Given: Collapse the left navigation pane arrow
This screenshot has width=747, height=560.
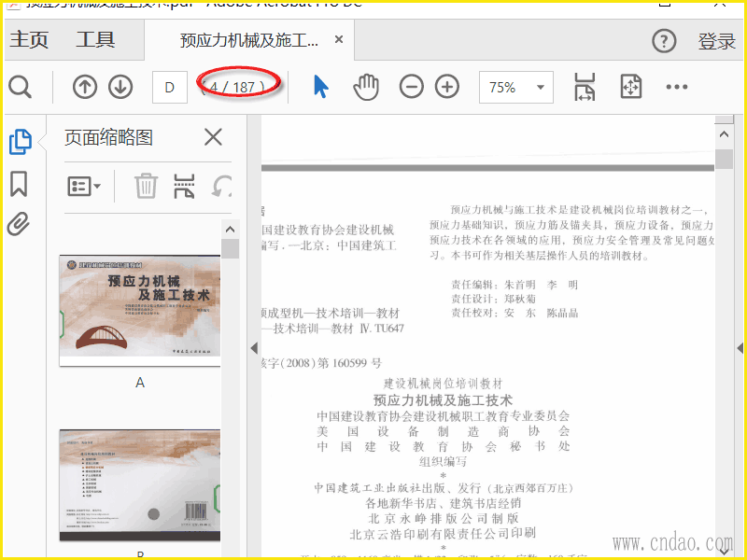Looking at the screenshot, I should point(254,348).
